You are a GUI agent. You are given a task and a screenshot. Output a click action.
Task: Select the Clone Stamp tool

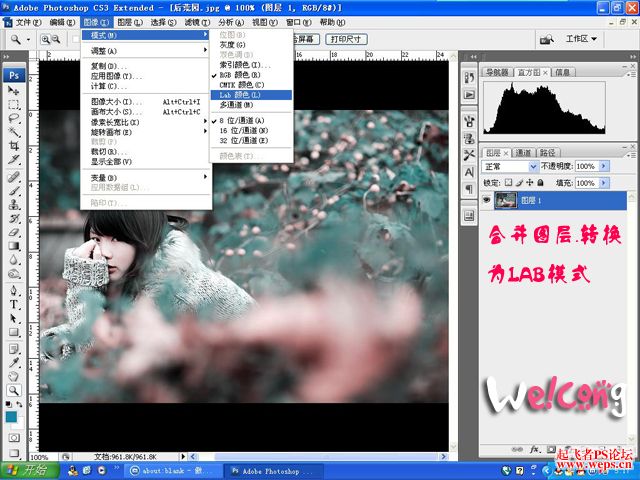coord(14,204)
